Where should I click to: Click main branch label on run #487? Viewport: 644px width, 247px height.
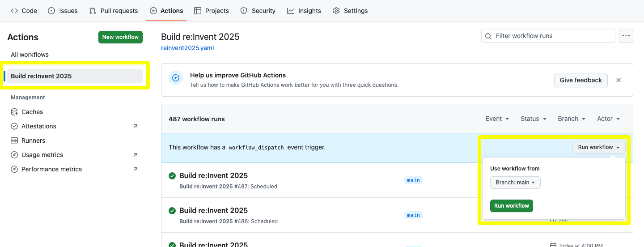click(x=413, y=180)
